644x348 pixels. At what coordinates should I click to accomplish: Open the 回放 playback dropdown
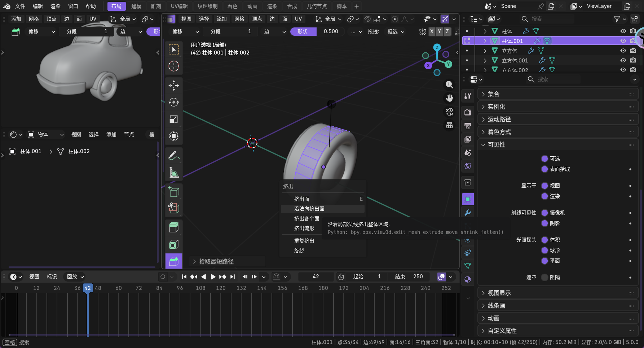pyautogui.click(x=75, y=277)
